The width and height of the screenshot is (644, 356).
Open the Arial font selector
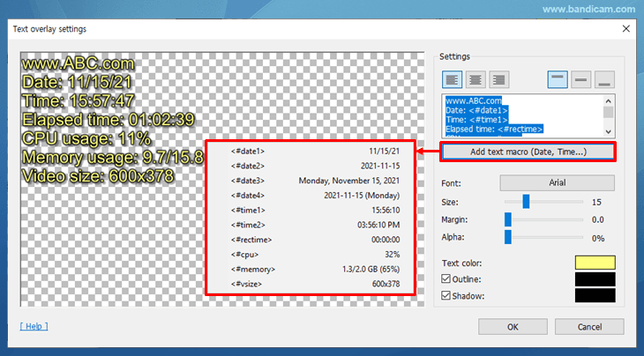click(x=557, y=183)
